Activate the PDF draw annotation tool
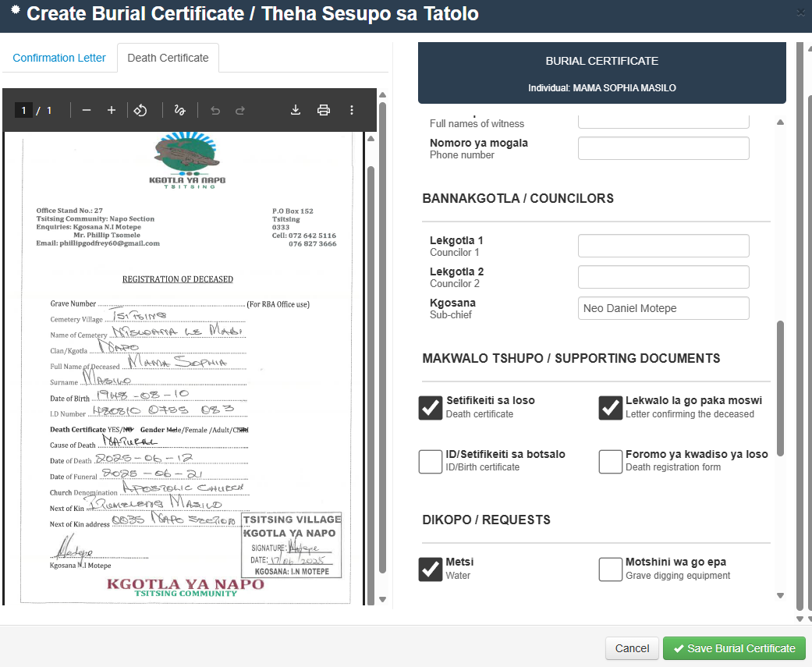 pyautogui.click(x=179, y=110)
